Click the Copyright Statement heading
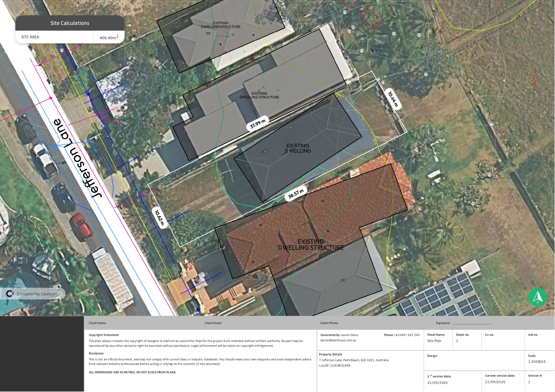This screenshot has height=392, width=555. tap(104, 335)
